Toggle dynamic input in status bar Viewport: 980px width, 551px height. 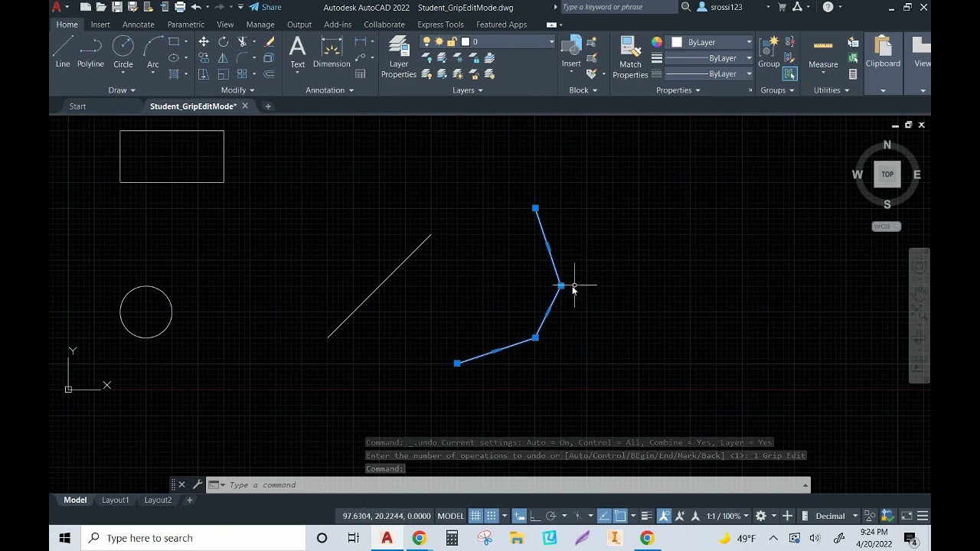click(520, 516)
